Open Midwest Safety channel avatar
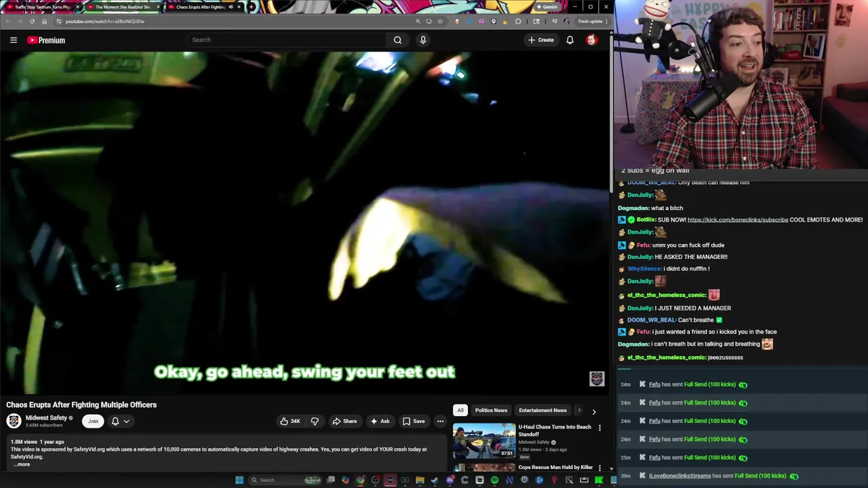868x488 pixels. coord(14,421)
